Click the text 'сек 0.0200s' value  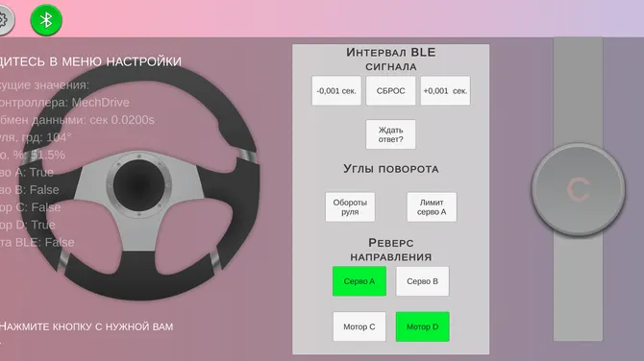coord(122,120)
